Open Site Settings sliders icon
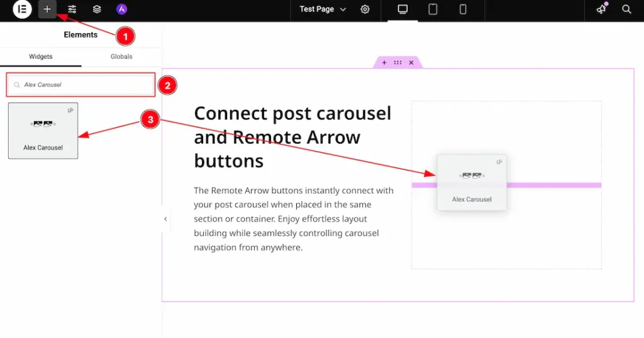Viewport: 644px width, 338px height. 72,9
